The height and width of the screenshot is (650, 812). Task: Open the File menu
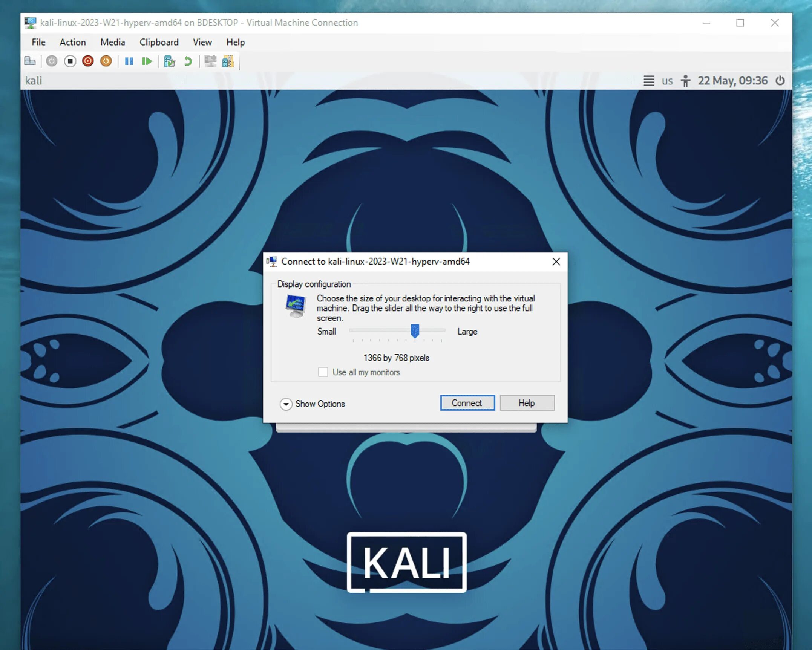(x=38, y=42)
